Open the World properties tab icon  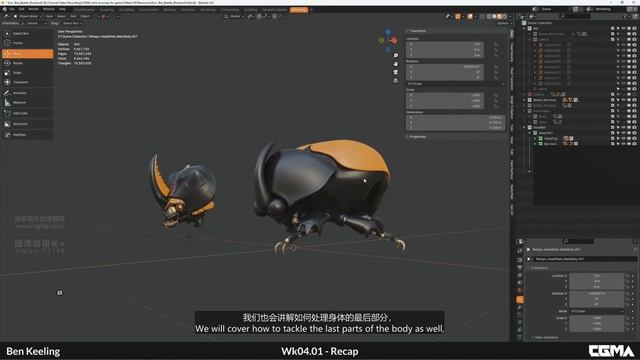[x=520, y=290]
